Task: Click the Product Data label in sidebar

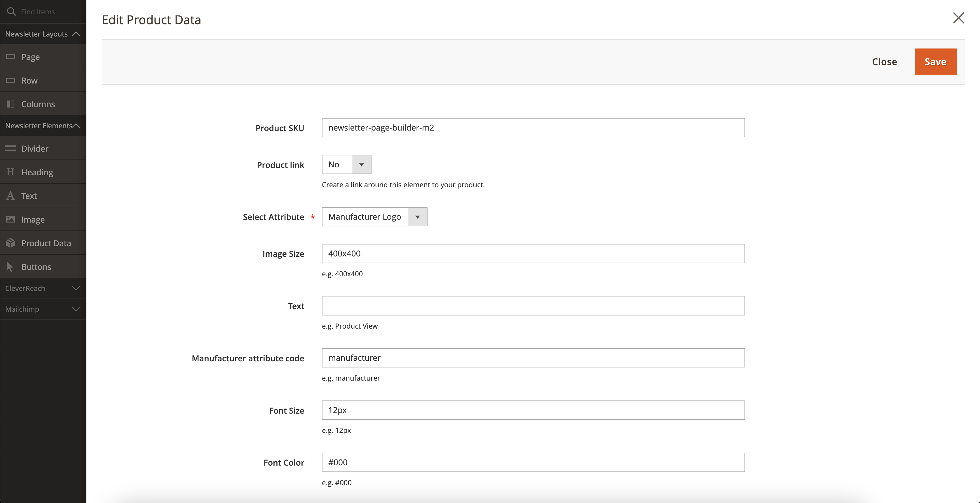Action: tap(46, 243)
